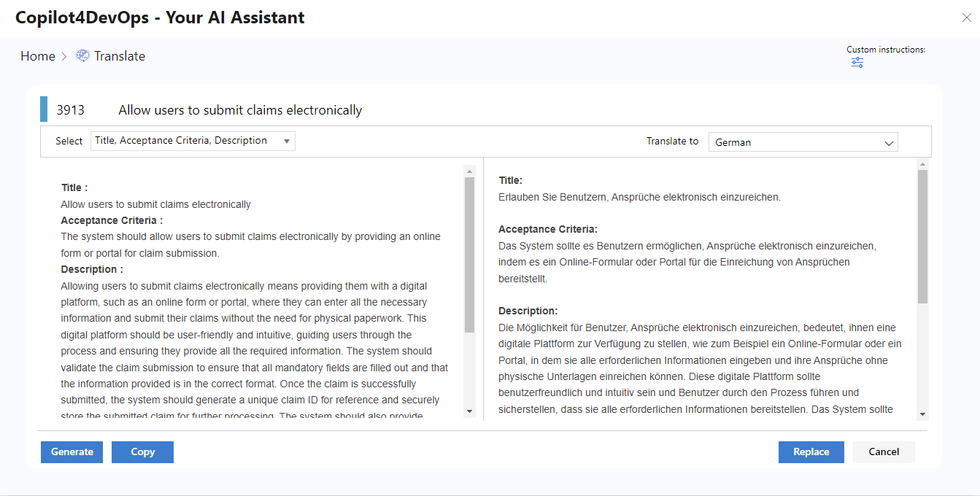This screenshot has height=496, width=980.
Task: Close the Copilot4DevOps dialog
Action: point(966,18)
